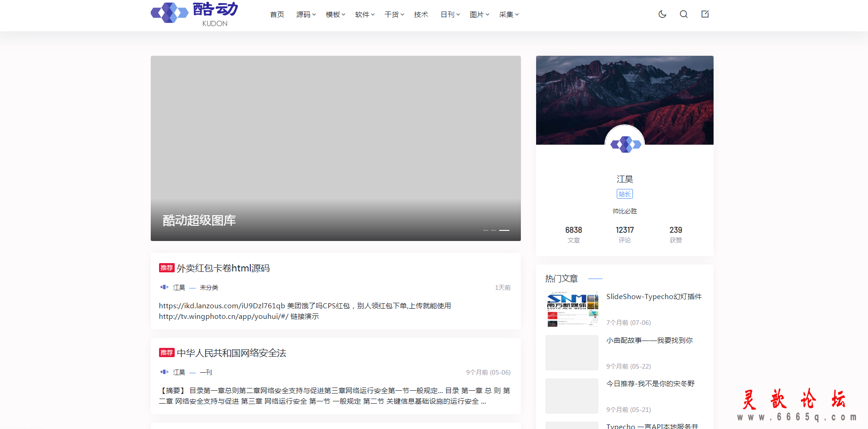Expand the 源码 dropdown menu

click(306, 15)
